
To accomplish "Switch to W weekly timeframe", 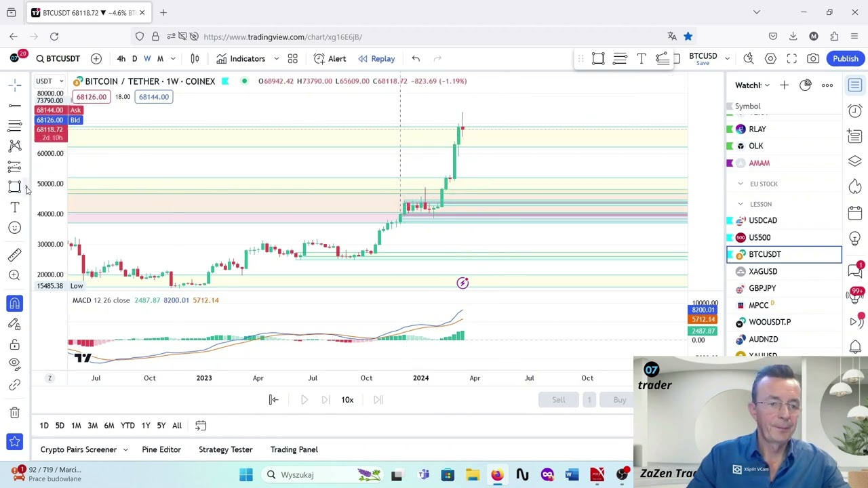I will pyautogui.click(x=147, y=58).
